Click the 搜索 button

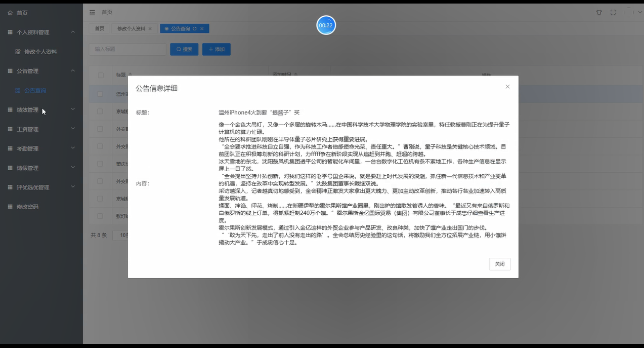pos(184,49)
